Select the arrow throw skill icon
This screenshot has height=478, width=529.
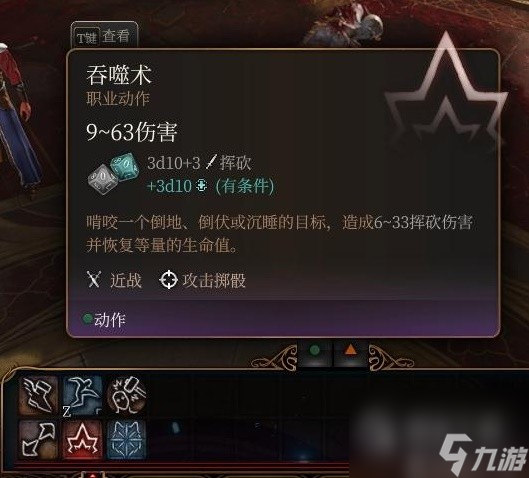tap(38, 440)
